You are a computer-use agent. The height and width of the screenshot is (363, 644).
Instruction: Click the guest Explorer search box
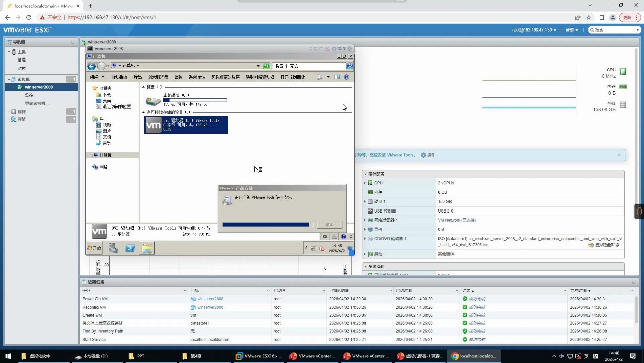click(x=309, y=66)
